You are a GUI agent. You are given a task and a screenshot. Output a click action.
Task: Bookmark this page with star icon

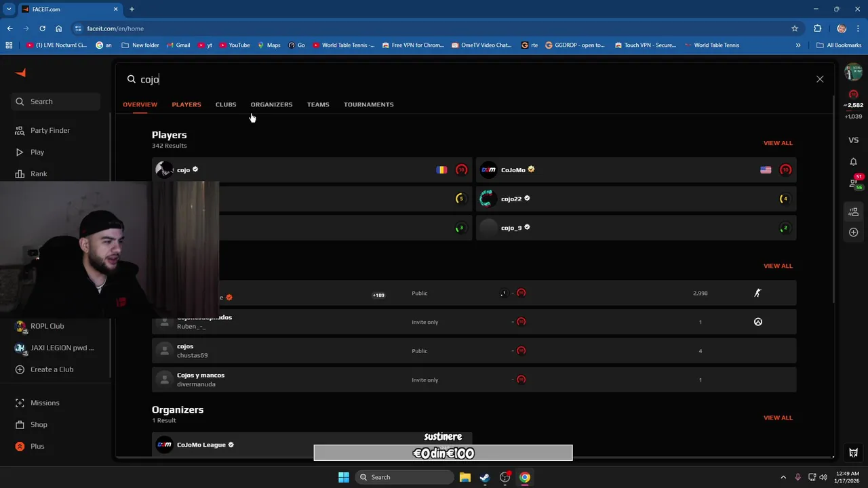pyautogui.click(x=795, y=28)
